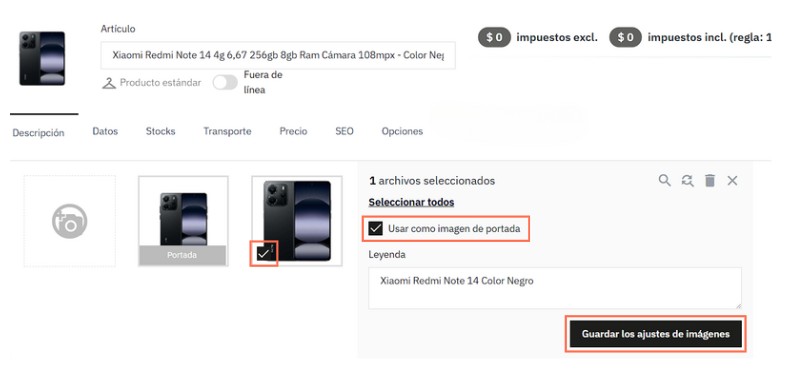Click the add photo camera icon

pos(70,221)
